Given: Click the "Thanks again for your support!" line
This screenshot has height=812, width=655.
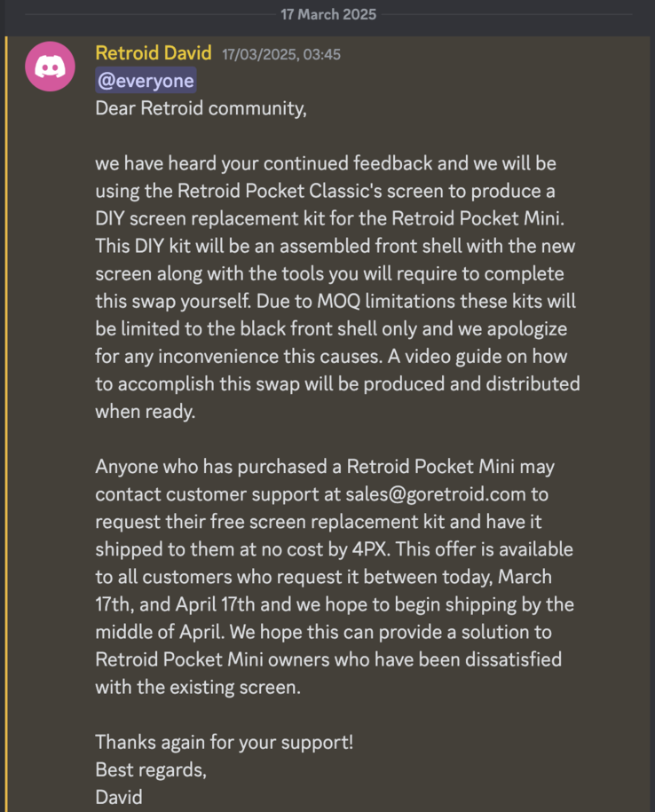Looking at the screenshot, I should (x=224, y=742).
